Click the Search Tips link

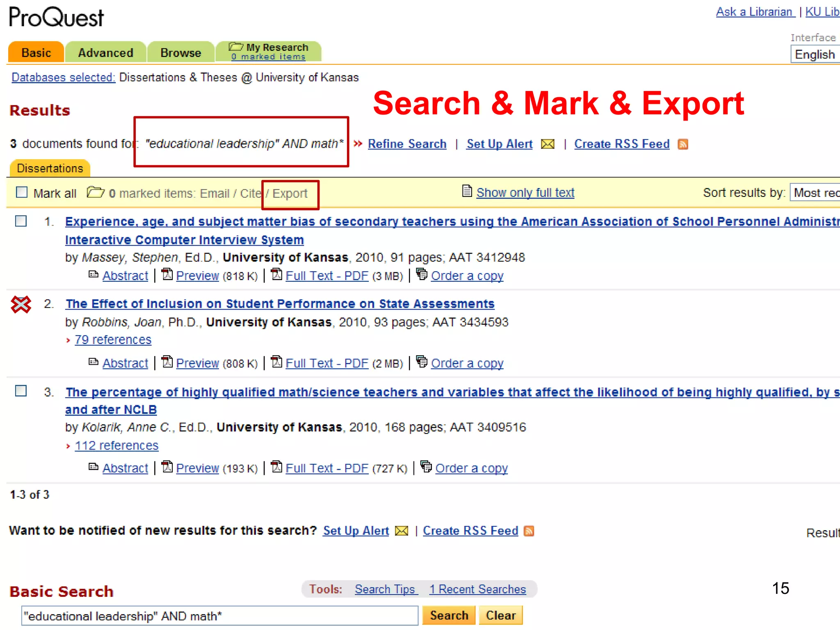(386, 589)
